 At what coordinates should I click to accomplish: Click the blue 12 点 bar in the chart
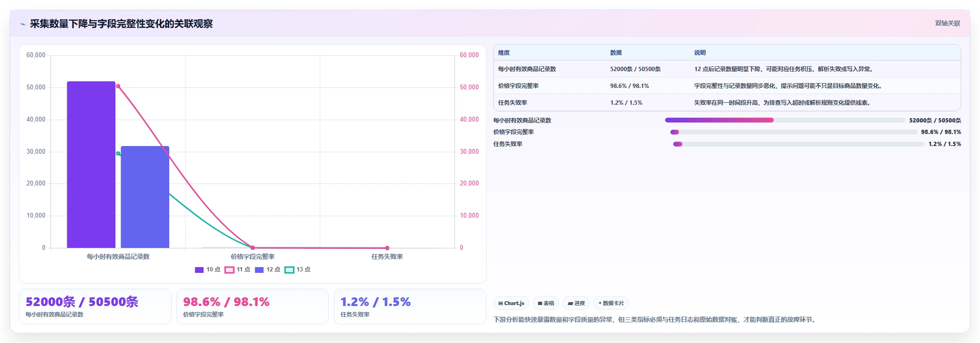pos(145,197)
